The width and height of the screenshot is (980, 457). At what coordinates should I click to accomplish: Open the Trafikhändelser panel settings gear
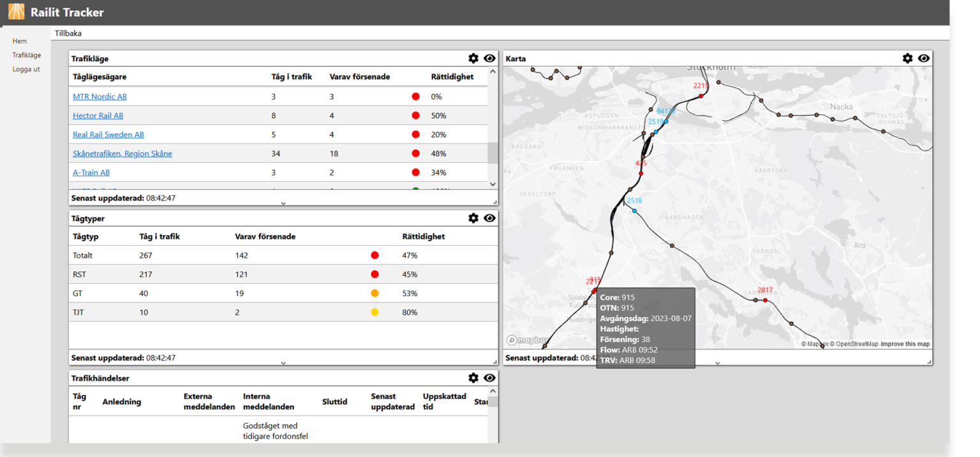[473, 377]
